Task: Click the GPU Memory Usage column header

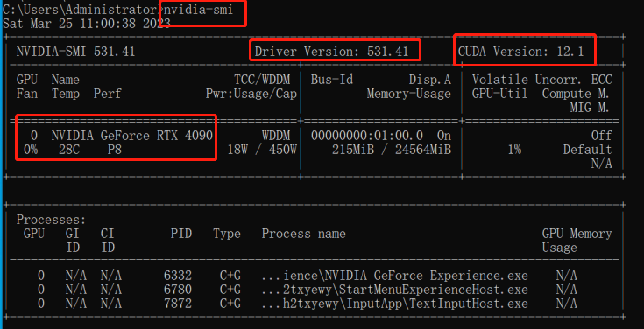Action: click(577, 241)
